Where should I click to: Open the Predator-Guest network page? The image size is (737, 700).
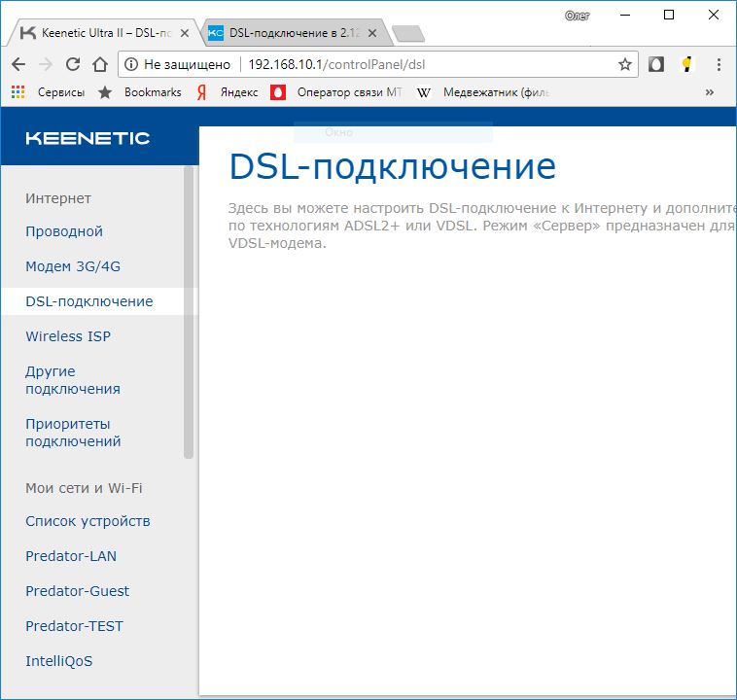tap(77, 591)
